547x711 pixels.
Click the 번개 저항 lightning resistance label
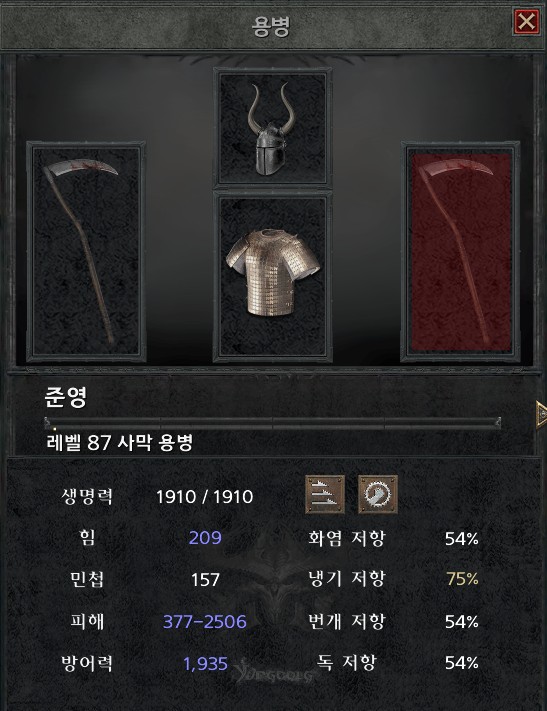[x=347, y=621]
